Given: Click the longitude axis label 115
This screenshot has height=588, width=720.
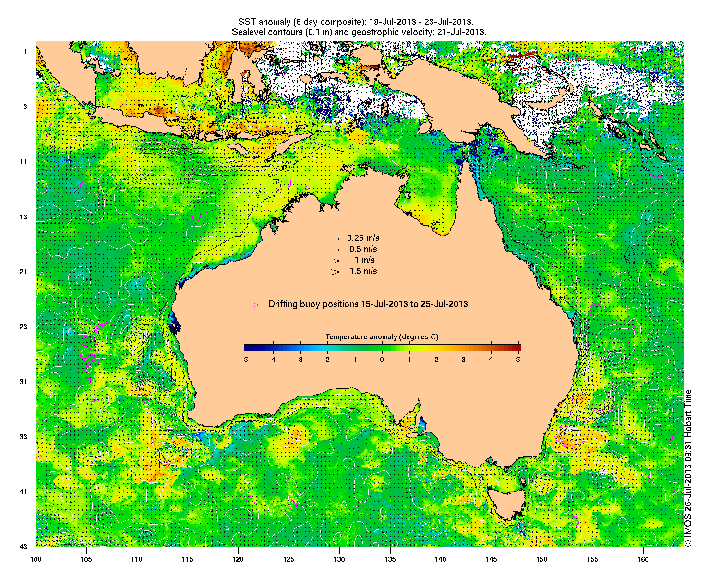Looking at the screenshot, I should point(188,559).
